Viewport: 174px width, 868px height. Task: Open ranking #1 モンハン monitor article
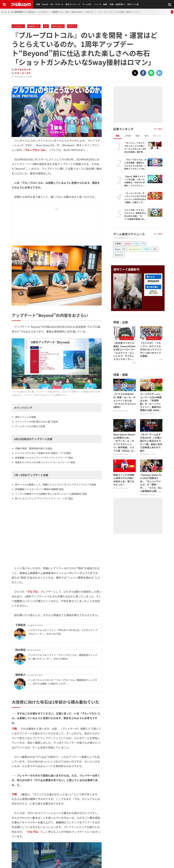[x=135, y=147]
